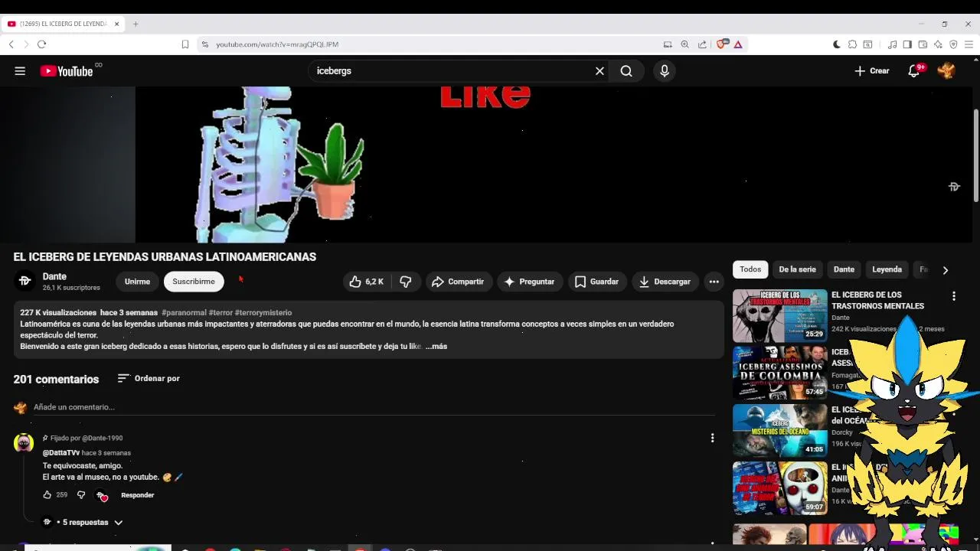This screenshot has width=980, height=551.
Task: Select the Leyenda filter chip
Action: click(887, 269)
